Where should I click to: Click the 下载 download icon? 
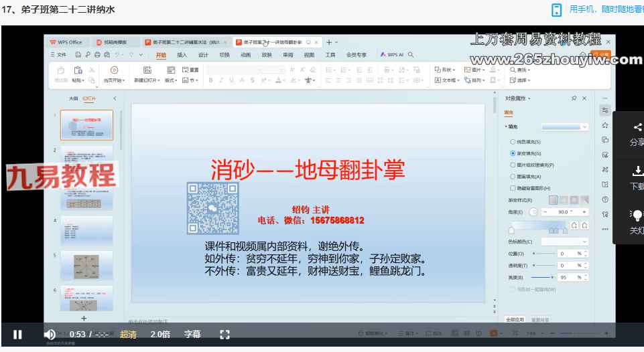pyautogui.click(x=637, y=171)
